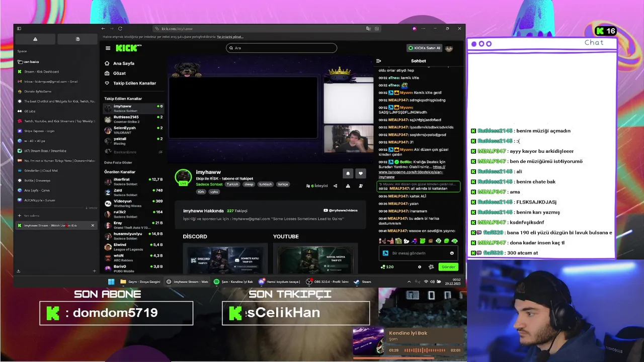Click the report warning triangle icon
644x362 pixels.
pos(348,186)
